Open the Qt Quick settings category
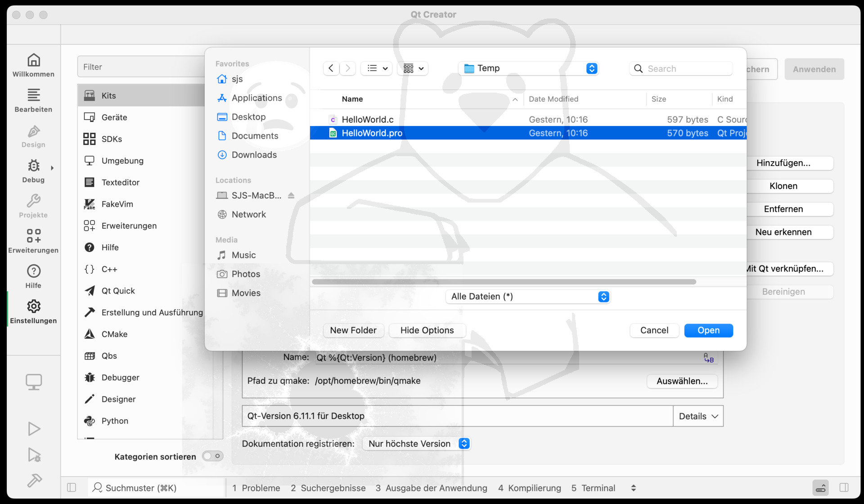The height and width of the screenshot is (504, 864). click(141, 291)
